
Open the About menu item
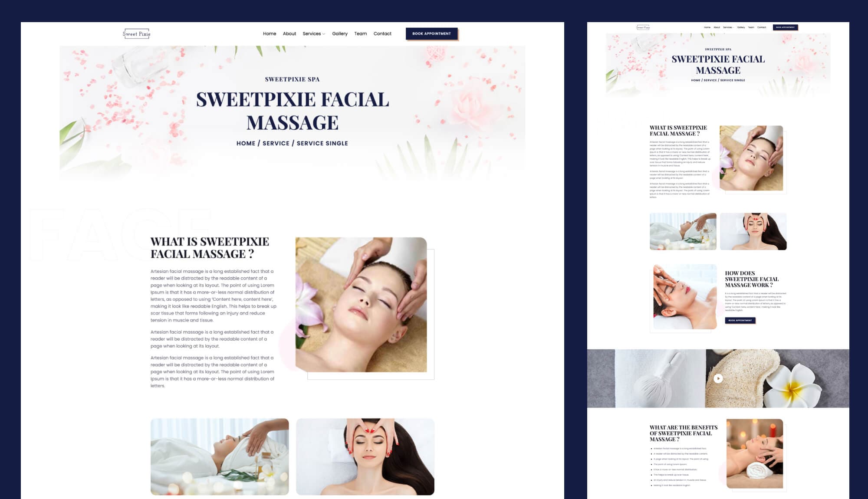tap(289, 33)
